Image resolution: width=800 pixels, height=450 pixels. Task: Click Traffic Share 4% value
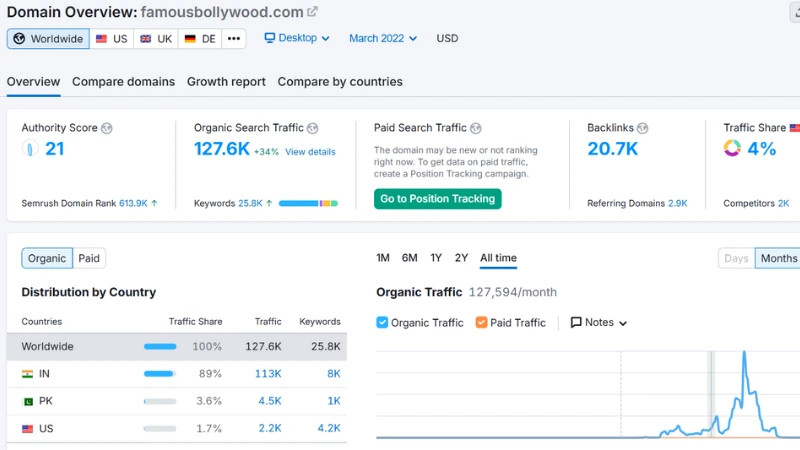point(762,149)
